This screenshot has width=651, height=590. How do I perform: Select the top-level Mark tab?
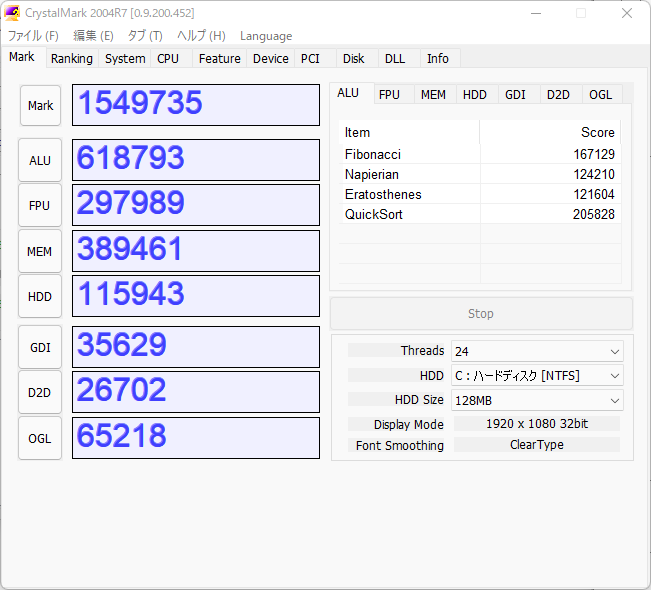pyautogui.click(x=22, y=57)
